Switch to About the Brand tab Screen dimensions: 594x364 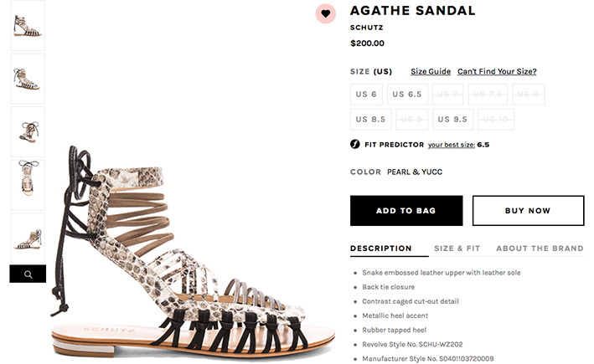(x=540, y=249)
